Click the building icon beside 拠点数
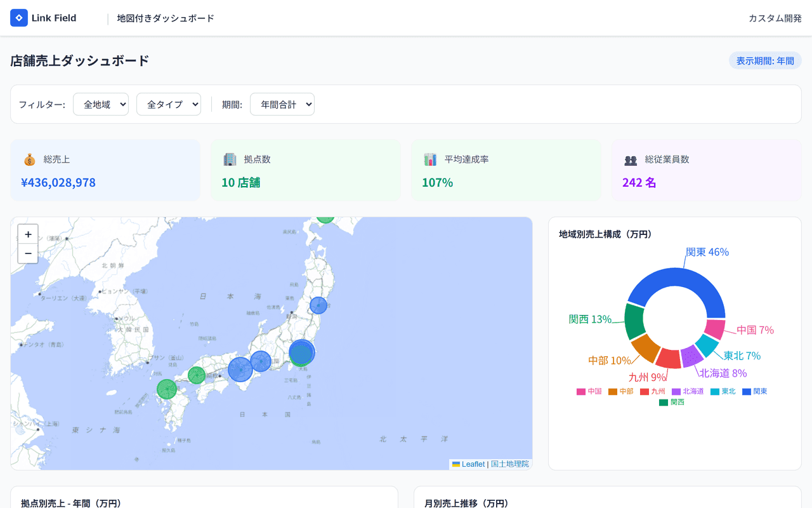812x508 pixels. (230, 159)
